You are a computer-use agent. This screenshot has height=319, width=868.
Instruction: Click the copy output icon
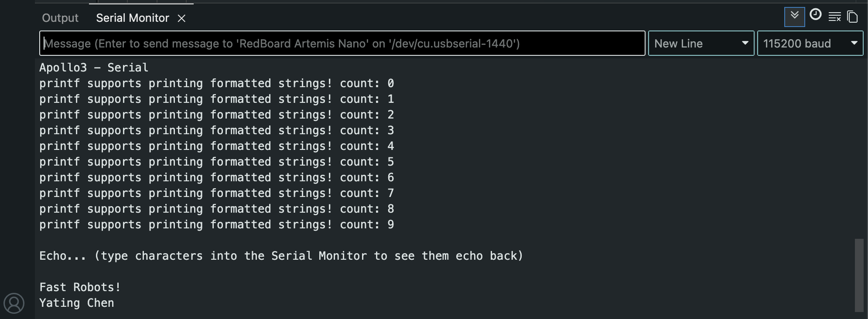(852, 17)
